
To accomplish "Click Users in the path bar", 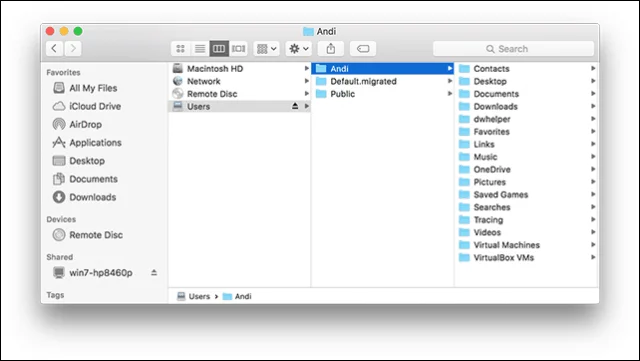I will [x=193, y=296].
